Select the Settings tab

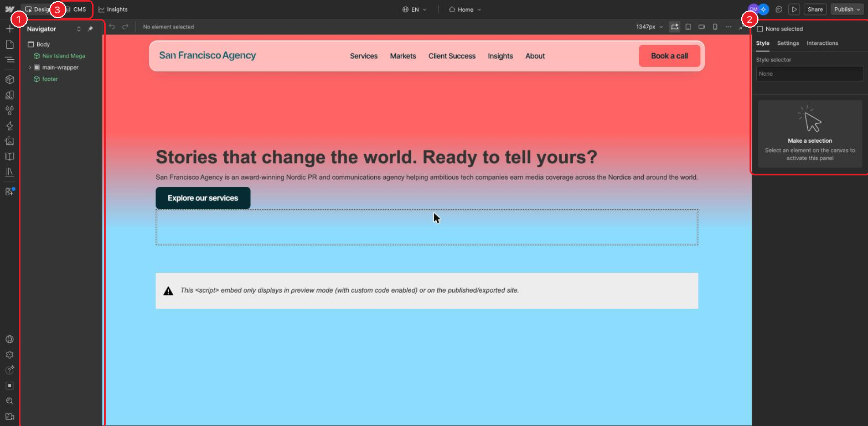click(788, 43)
